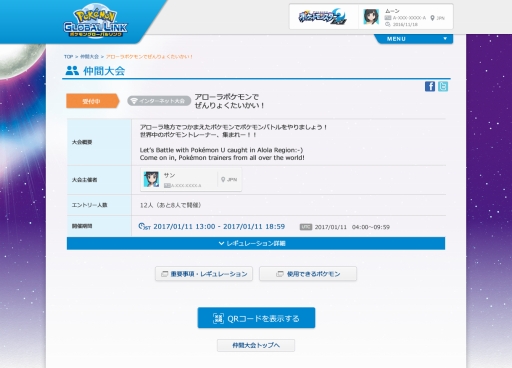Share tournament on Twitter icon

pyautogui.click(x=443, y=86)
